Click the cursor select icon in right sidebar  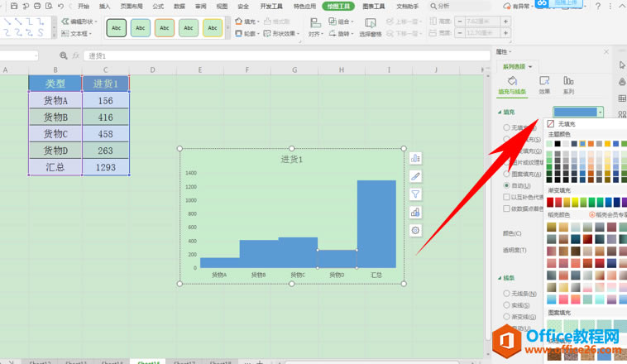click(x=622, y=65)
